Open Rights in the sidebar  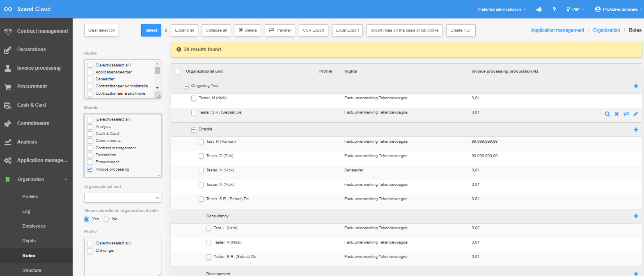[29, 241]
